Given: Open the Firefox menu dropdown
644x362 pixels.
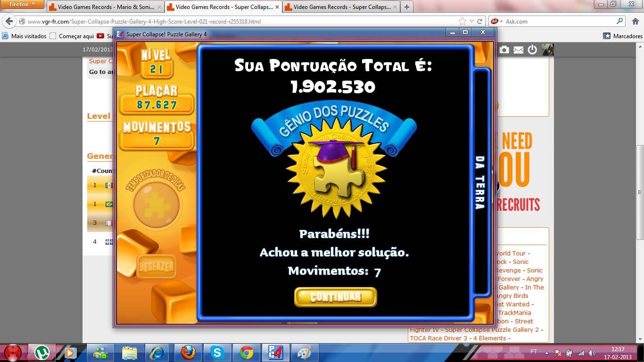Looking at the screenshot, I should 22,5.
